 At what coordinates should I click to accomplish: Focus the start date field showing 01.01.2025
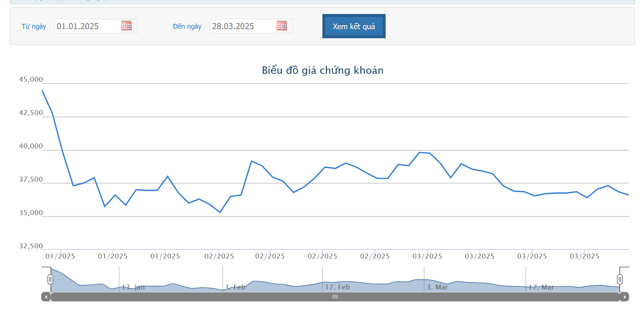pyautogui.click(x=87, y=26)
